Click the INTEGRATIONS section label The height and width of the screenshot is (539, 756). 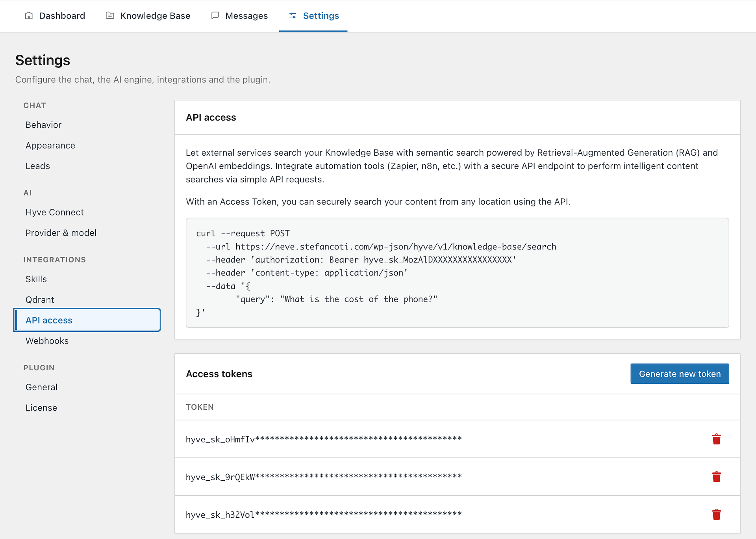54,260
